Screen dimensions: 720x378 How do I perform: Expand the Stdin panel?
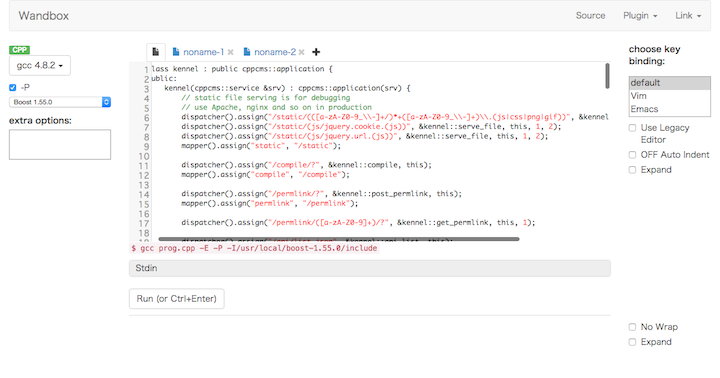pos(370,268)
